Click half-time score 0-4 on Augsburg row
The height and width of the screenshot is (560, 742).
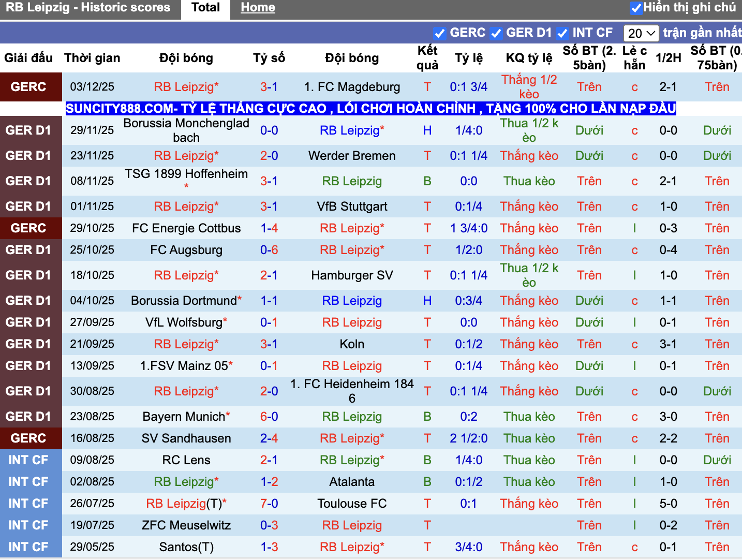(x=668, y=250)
